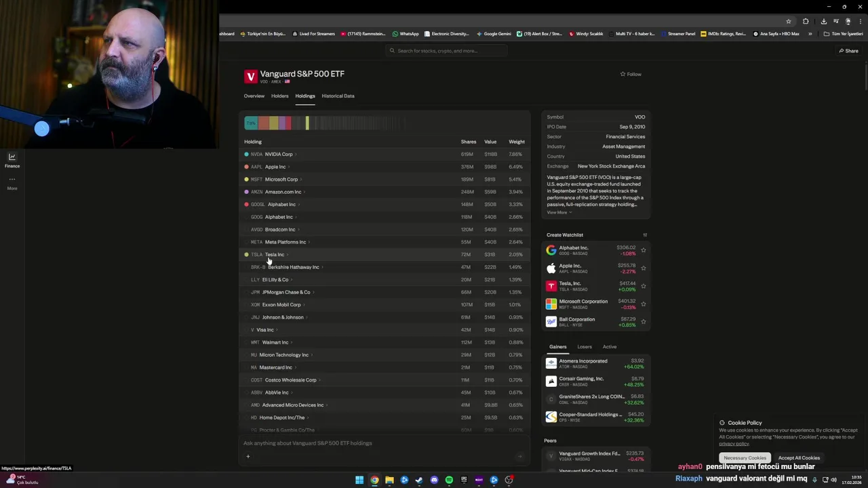This screenshot has height=488, width=868.
Task: Open Steam from taskbar
Action: [x=419, y=480]
